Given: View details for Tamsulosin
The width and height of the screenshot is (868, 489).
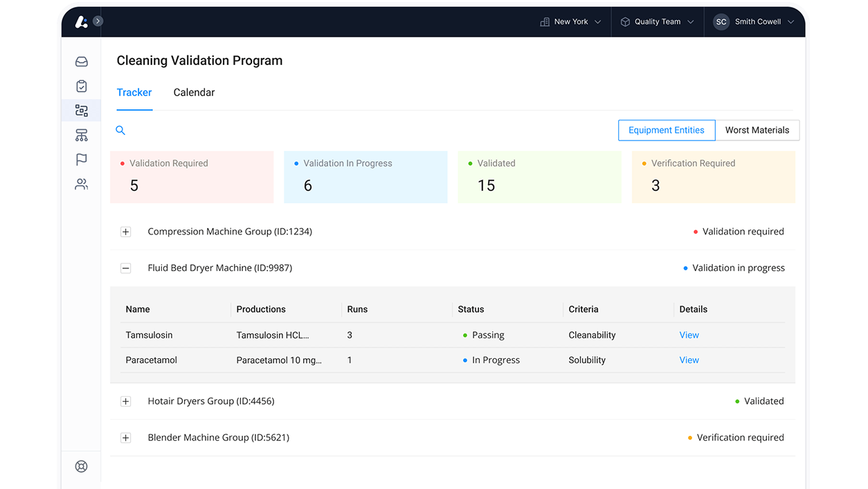Looking at the screenshot, I should 689,335.
